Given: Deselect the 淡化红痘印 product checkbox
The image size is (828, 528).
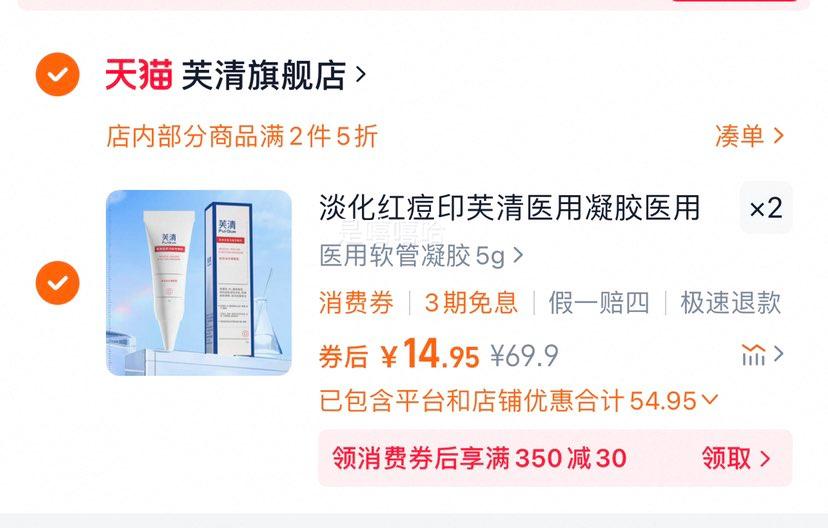Looking at the screenshot, I should coord(58,282).
